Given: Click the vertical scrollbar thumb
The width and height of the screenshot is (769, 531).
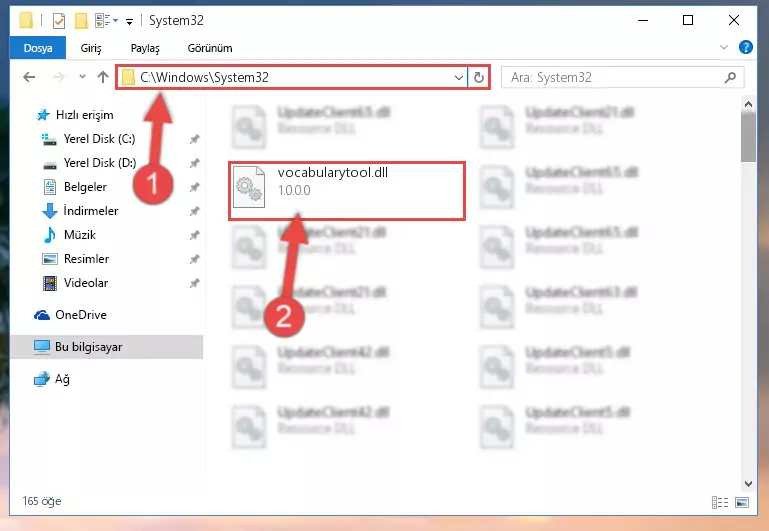Looking at the screenshot, I should [748, 137].
